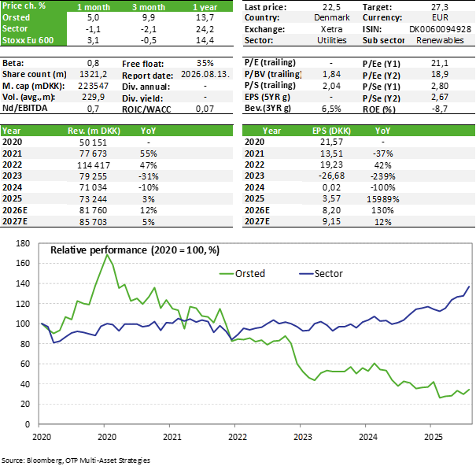The height and width of the screenshot is (466, 476).
Task: Click the 'Rev. (m DKK)' table header
Action: click(x=94, y=131)
